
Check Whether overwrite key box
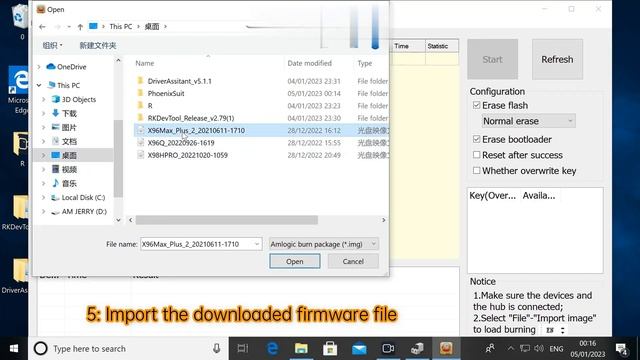coord(476,170)
